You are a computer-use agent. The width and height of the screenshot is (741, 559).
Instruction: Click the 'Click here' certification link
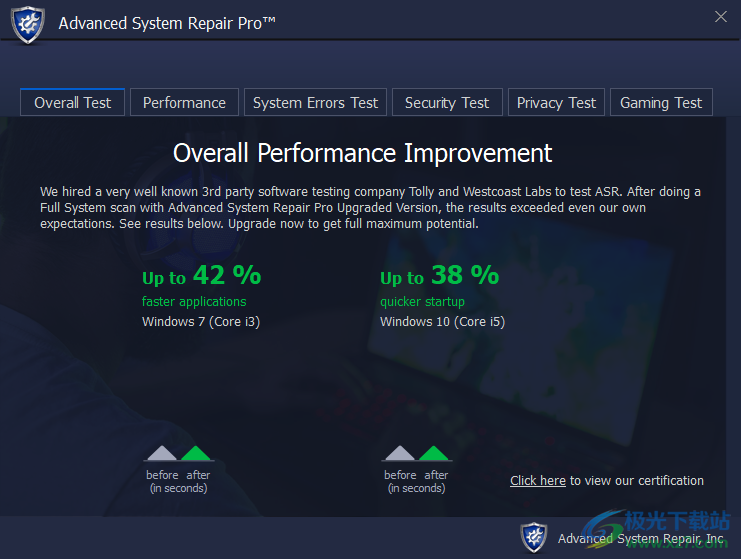(x=538, y=481)
